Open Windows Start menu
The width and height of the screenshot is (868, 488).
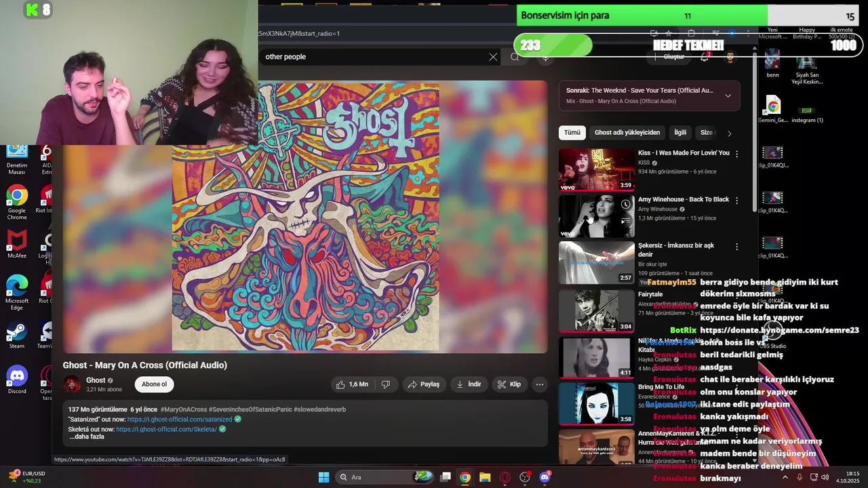[323, 477]
